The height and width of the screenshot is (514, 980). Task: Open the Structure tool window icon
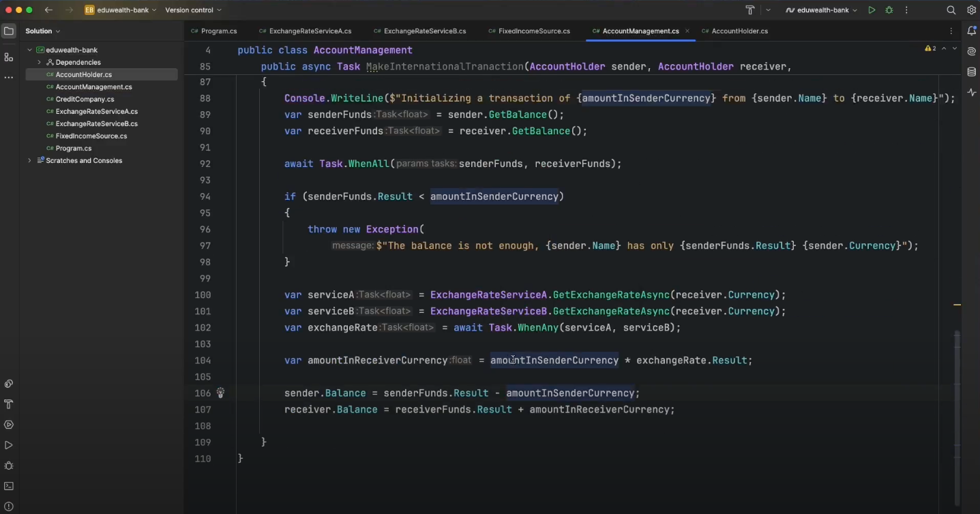[9, 57]
